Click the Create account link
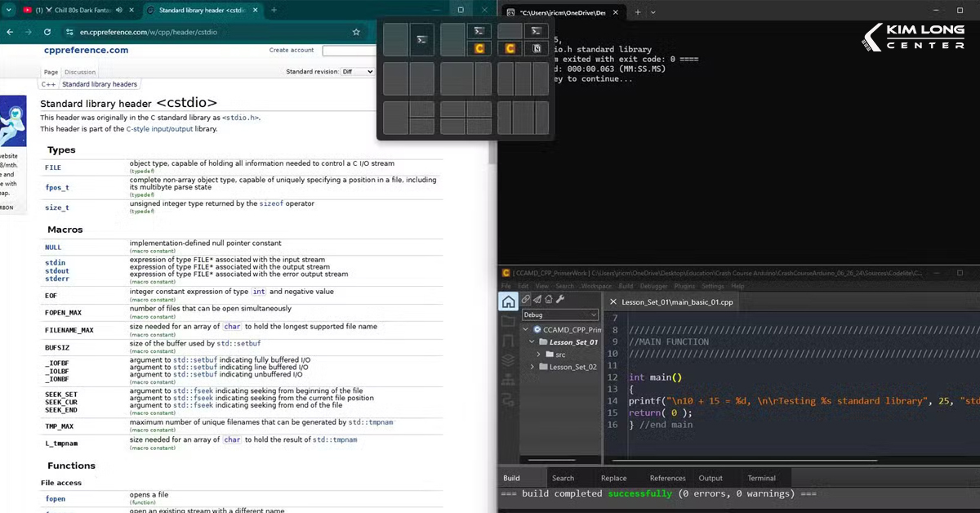This screenshot has width=980, height=513. pyautogui.click(x=291, y=51)
